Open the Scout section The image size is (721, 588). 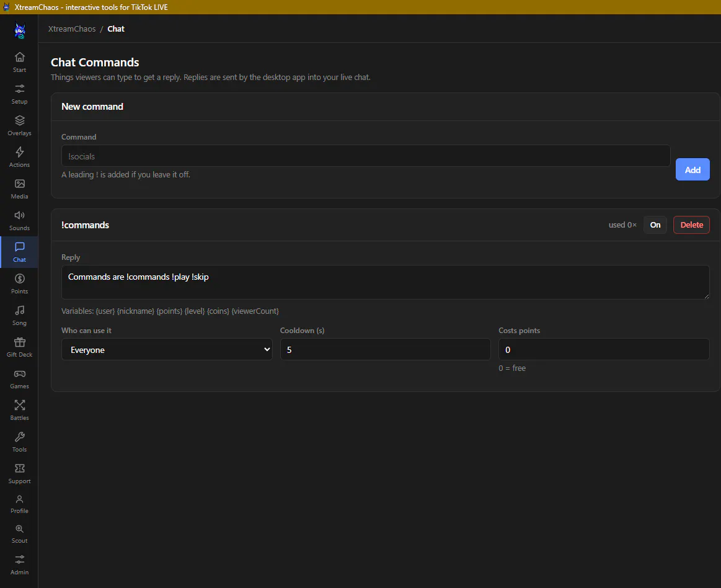19,534
